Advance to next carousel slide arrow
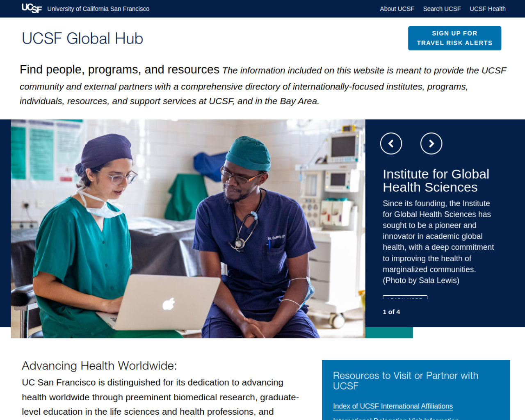The width and height of the screenshot is (525, 420). [431, 144]
